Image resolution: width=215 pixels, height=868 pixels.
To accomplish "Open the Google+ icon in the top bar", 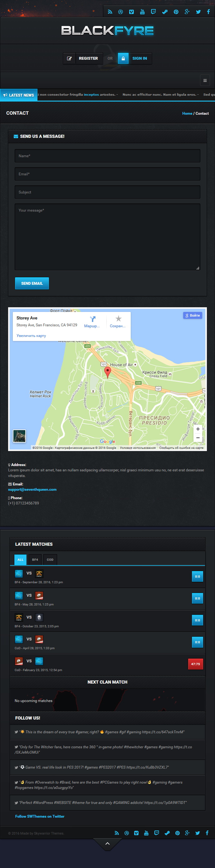I will 187,12.
